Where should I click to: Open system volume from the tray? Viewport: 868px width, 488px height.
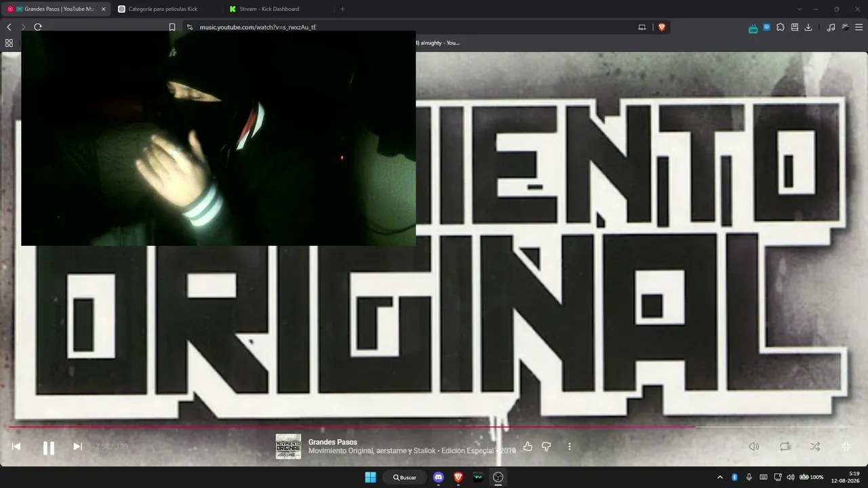click(791, 477)
